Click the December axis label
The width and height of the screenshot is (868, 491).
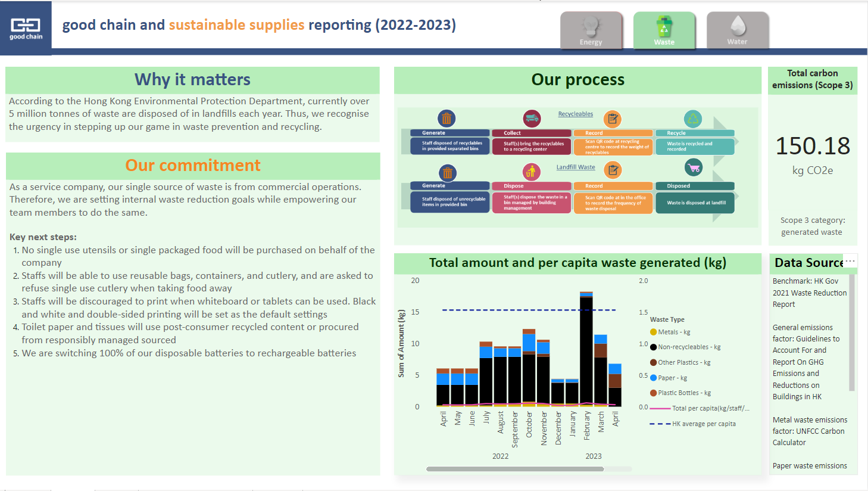coord(558,428)
